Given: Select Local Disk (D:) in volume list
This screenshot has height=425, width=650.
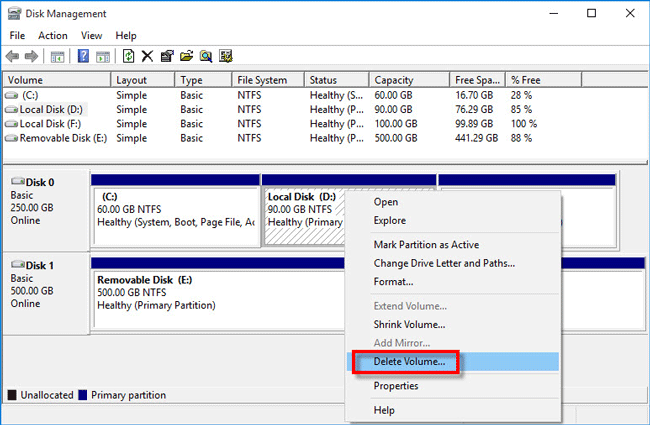Looking at the screenshot, I should pos(51,110).
